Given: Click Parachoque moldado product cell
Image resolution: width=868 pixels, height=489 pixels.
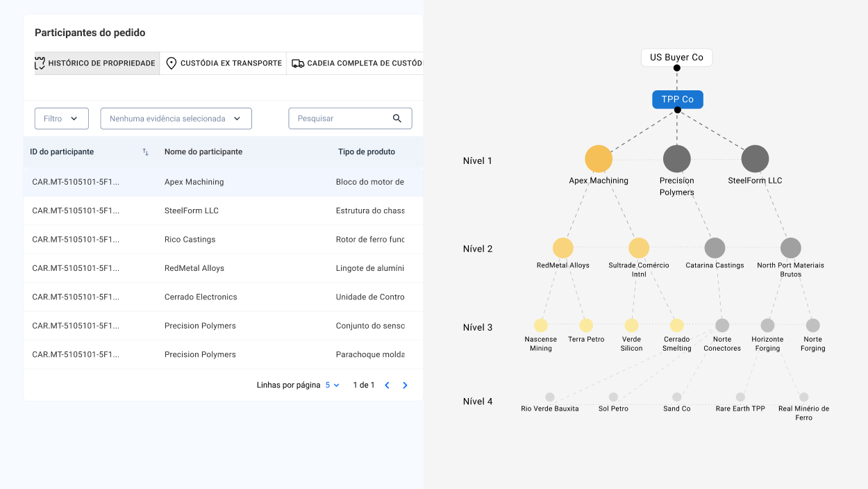Looking at the screenshot, I should point(370,354).
